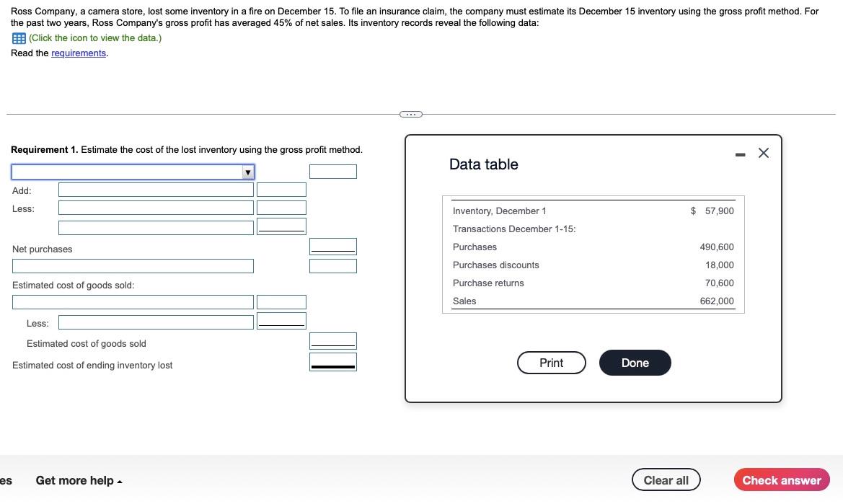The height and width of the screenshot is (504, 843).
Task: Click the Print button
Action: 552,363
